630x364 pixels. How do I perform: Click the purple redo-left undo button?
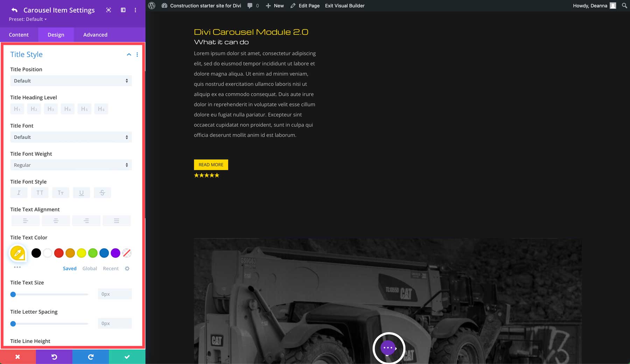tap(54, 357)
